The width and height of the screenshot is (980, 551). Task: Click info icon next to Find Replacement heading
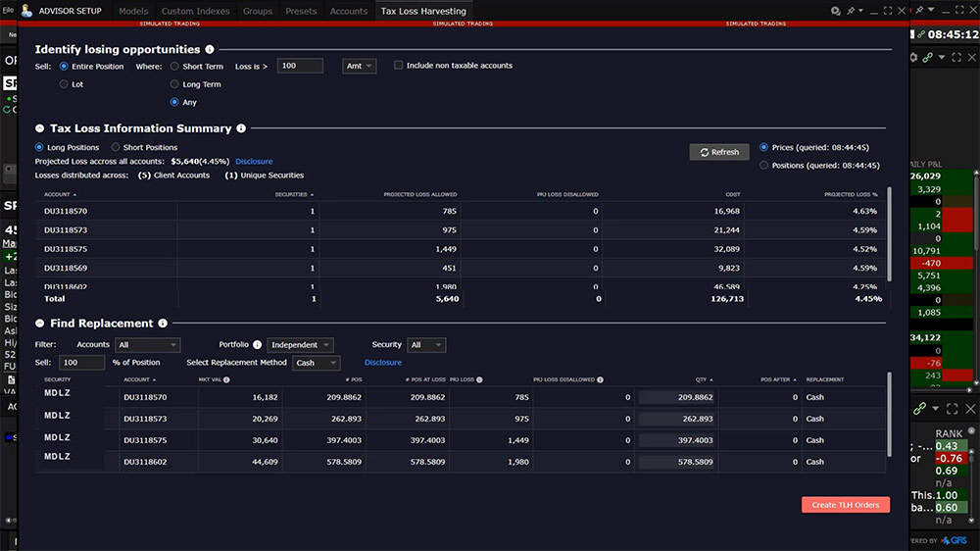163,324
